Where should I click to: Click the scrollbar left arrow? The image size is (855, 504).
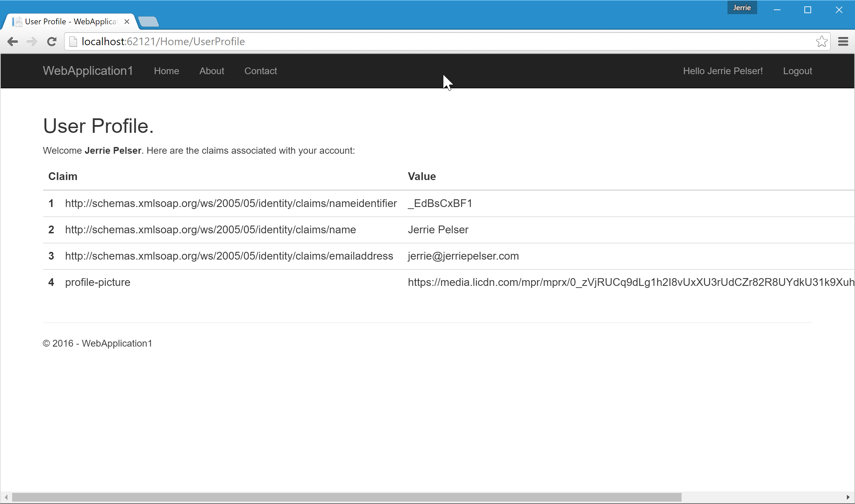6,497
